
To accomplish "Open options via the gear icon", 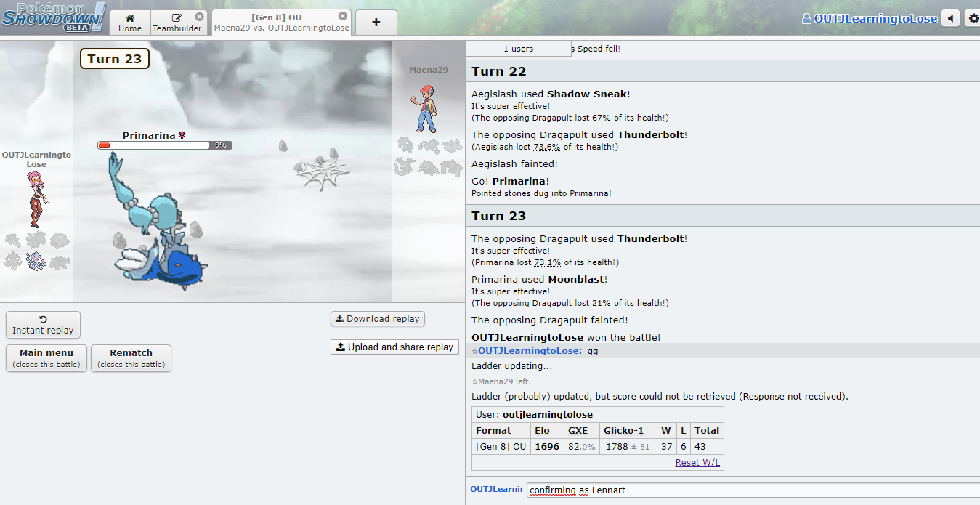I will 973,18.
